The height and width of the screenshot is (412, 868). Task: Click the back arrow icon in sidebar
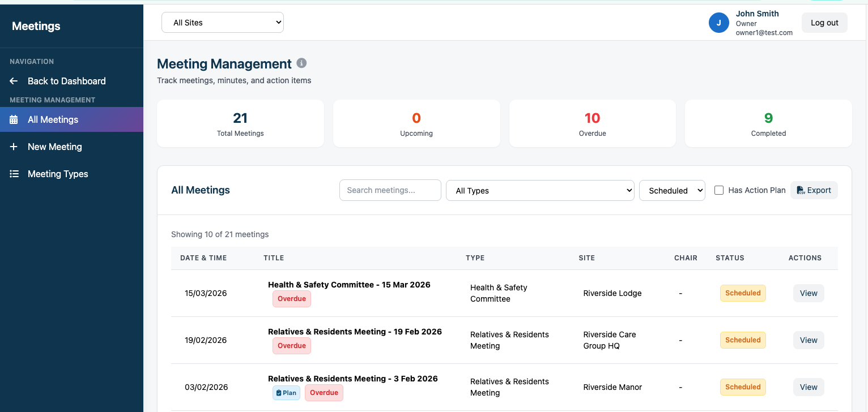pyautogui.click(x=14, y=81)
